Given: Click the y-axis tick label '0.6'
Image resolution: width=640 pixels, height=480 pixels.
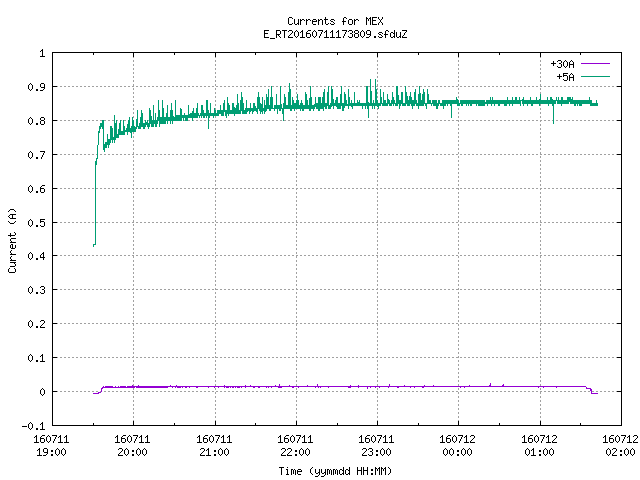Looking at the screenshot, I should pyautogui.click(x=36, y=189).
